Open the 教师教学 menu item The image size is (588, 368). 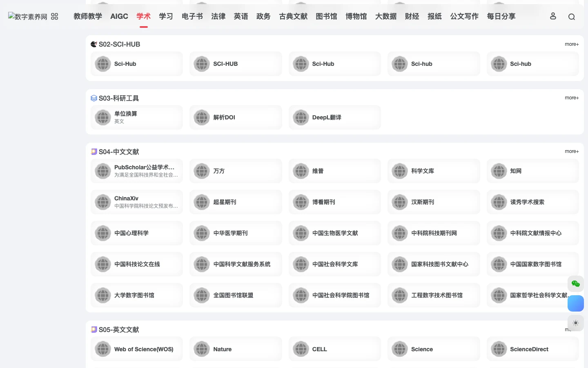[x=88, y=16]
